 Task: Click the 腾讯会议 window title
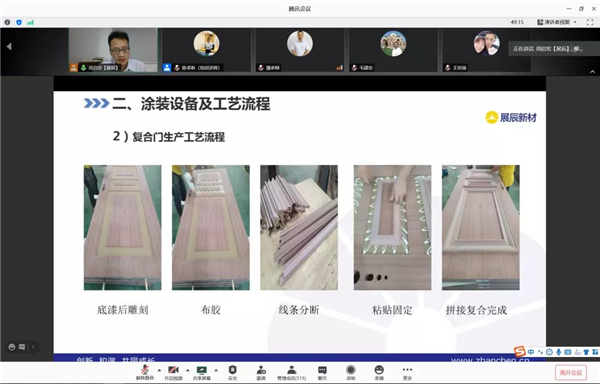[x=300, y=8]
